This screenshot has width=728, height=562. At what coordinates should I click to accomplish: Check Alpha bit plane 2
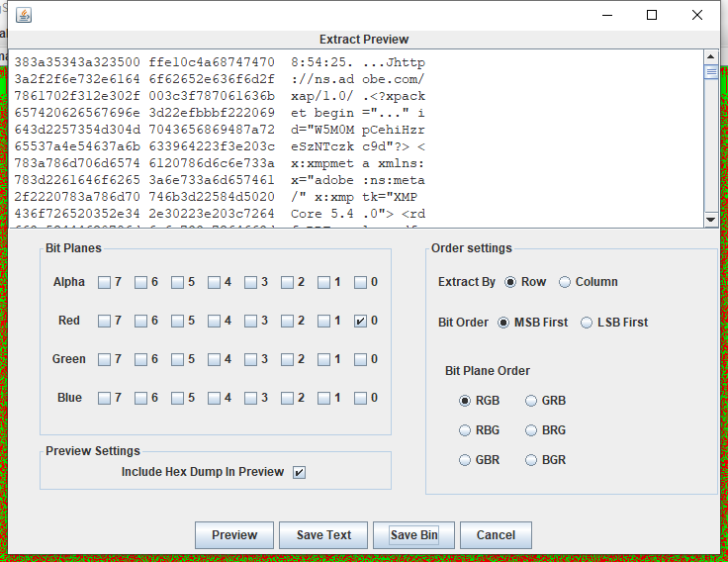288,282
